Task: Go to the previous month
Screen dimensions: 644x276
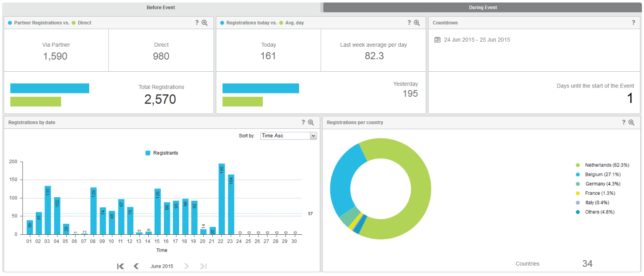Action: tap(136, 266)
